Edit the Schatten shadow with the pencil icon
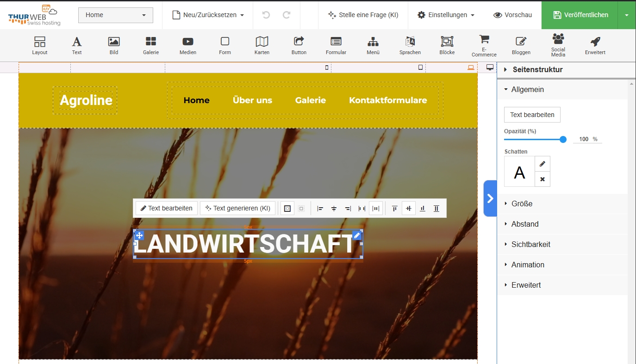Screen dimensions: 636x364 coord(542,164)
